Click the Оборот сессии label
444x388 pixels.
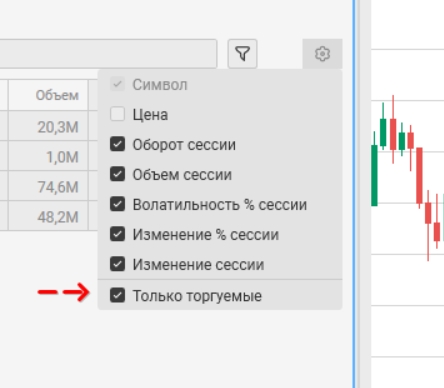[184, 145]
